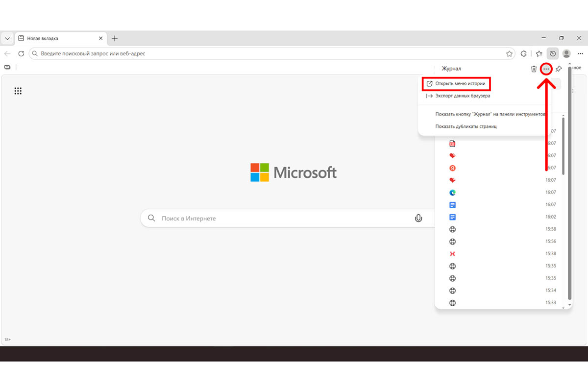The width and height of the screenshot is (588, 392).
Task: Close the Новая вкладка tab
Action: (100, 38)
